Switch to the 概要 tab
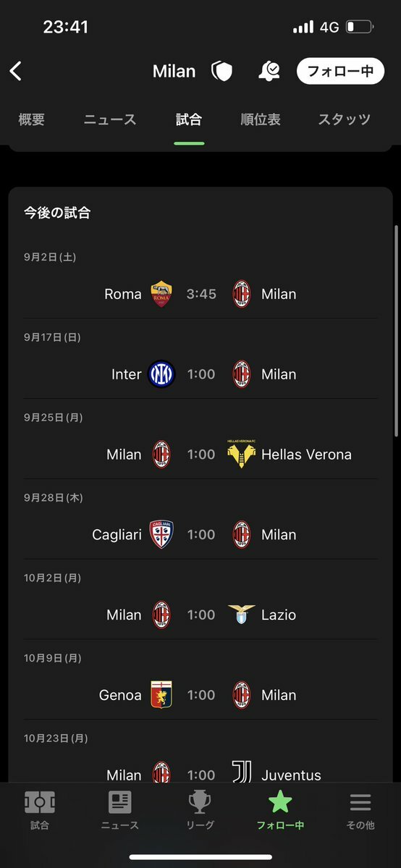This screenshot has height=868, width=401. pyautogui.click(x=32, y=119)
